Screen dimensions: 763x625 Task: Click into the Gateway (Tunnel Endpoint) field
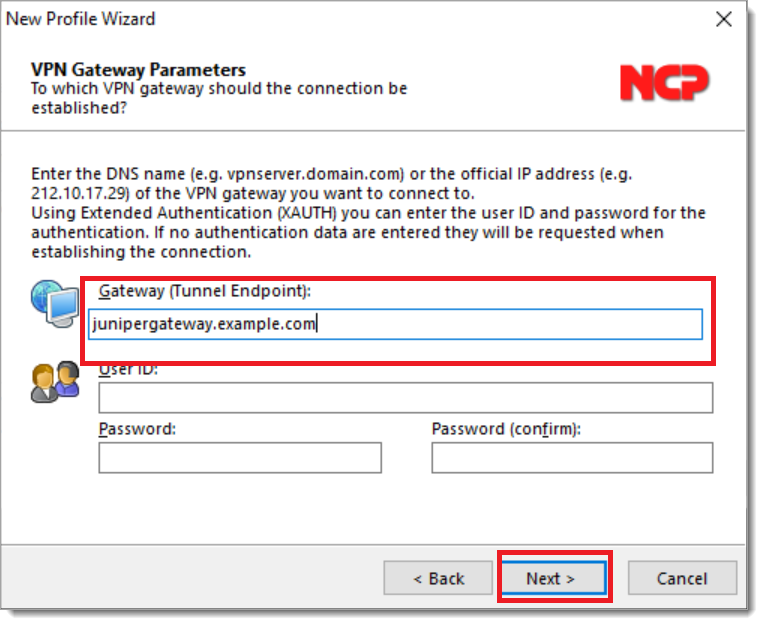[x=395, y=324]
